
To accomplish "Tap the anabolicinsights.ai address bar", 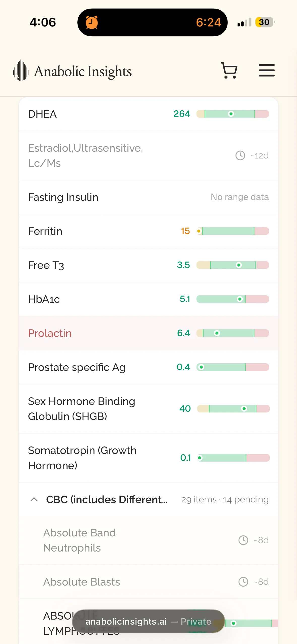I will point(148,621).
